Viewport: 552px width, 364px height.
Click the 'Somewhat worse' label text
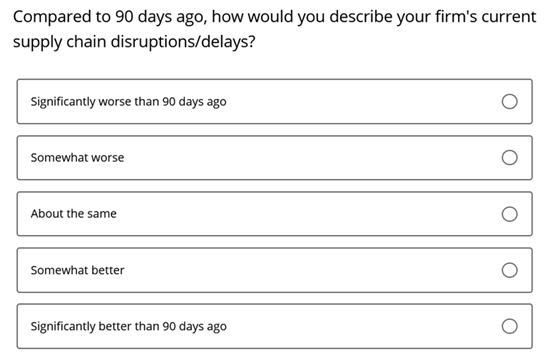coord(77,158)
